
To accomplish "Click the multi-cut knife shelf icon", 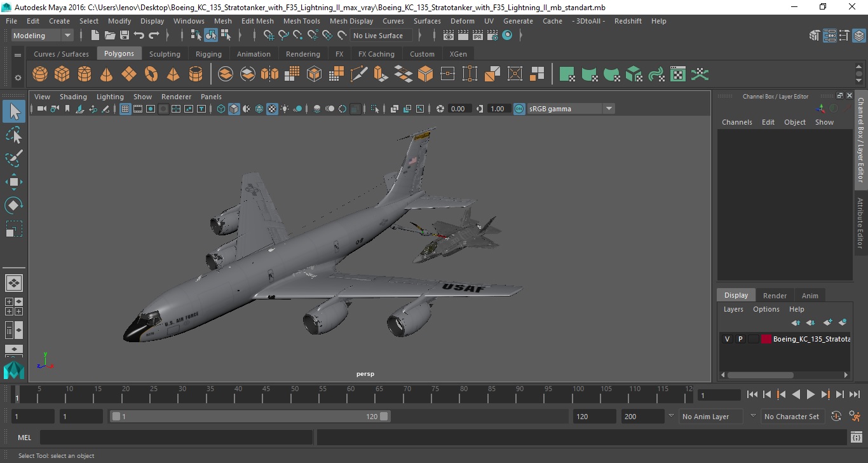I will (359, 74).
